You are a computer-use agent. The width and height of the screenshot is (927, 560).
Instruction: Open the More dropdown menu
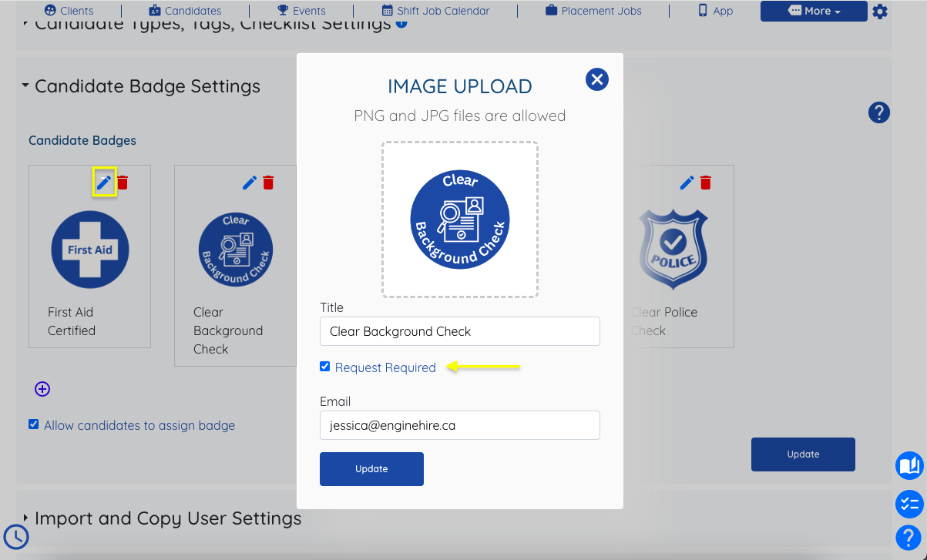pyautogui.click(x=813, y=11)
